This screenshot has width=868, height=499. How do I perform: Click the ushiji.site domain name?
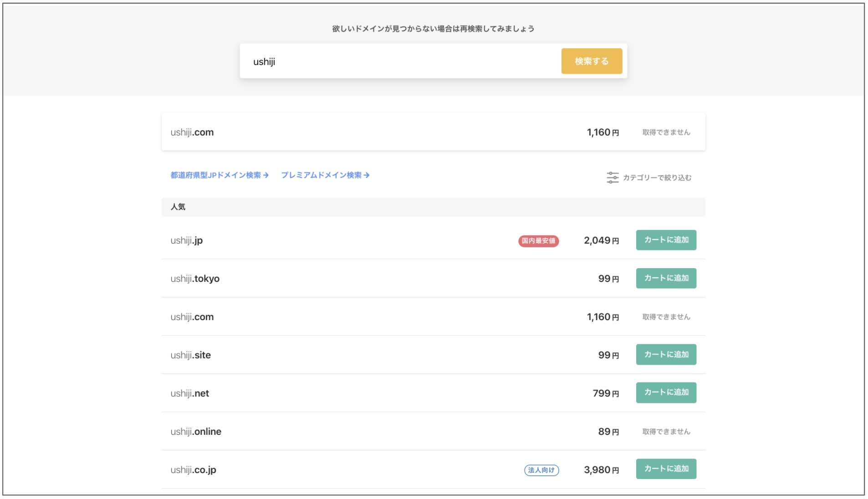[x=190, y=355]
